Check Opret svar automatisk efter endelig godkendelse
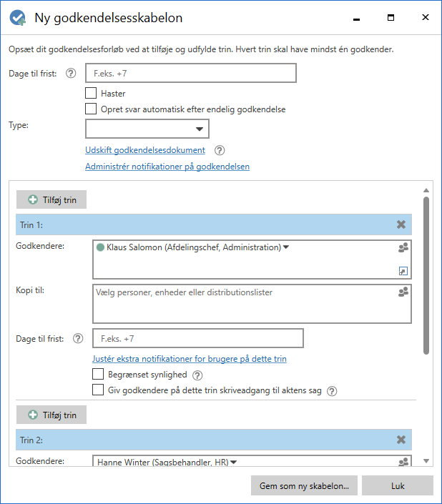This screenshot has height=504, width=442. [91, 109]
